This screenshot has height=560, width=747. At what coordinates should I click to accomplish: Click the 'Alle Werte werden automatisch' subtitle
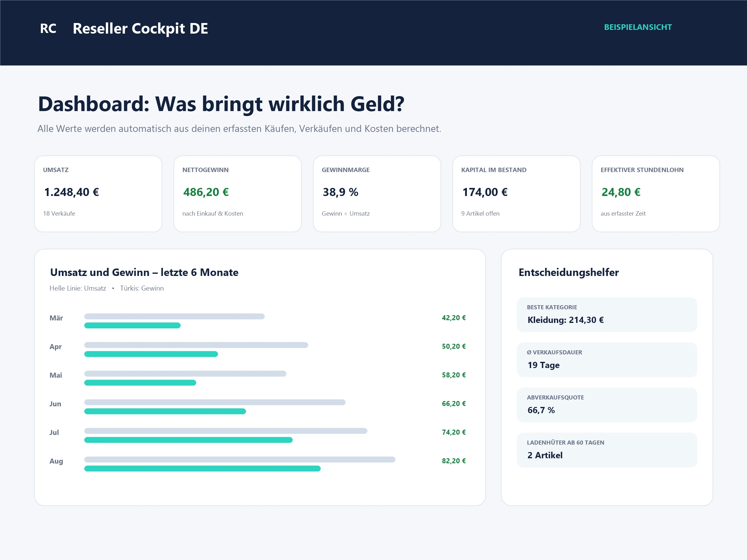coord(239,128)
